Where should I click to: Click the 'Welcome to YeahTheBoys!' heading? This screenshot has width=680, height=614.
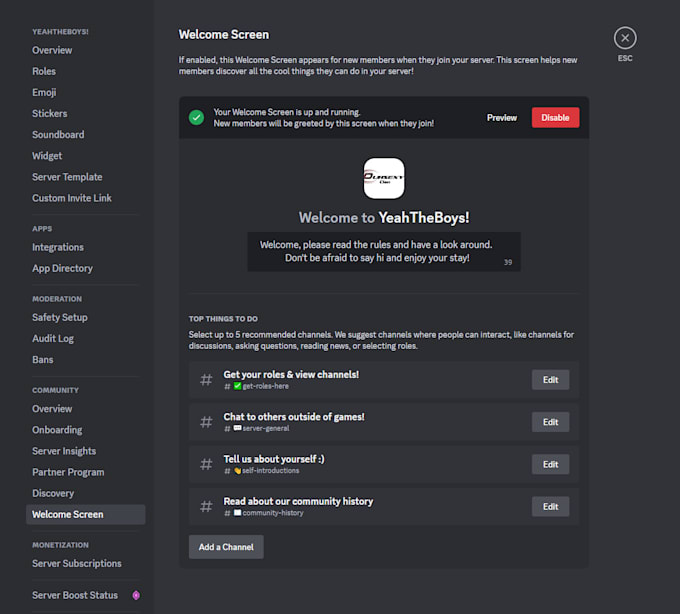coord(384,218)
